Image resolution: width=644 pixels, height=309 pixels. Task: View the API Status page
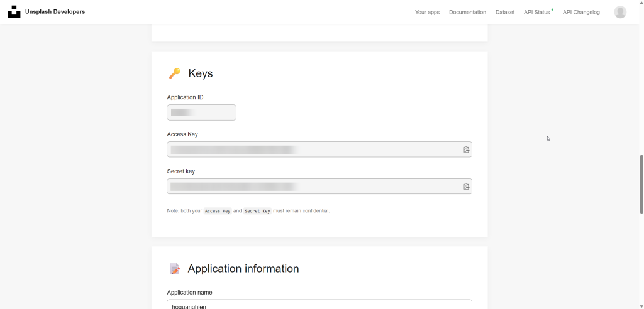[536, 13]
